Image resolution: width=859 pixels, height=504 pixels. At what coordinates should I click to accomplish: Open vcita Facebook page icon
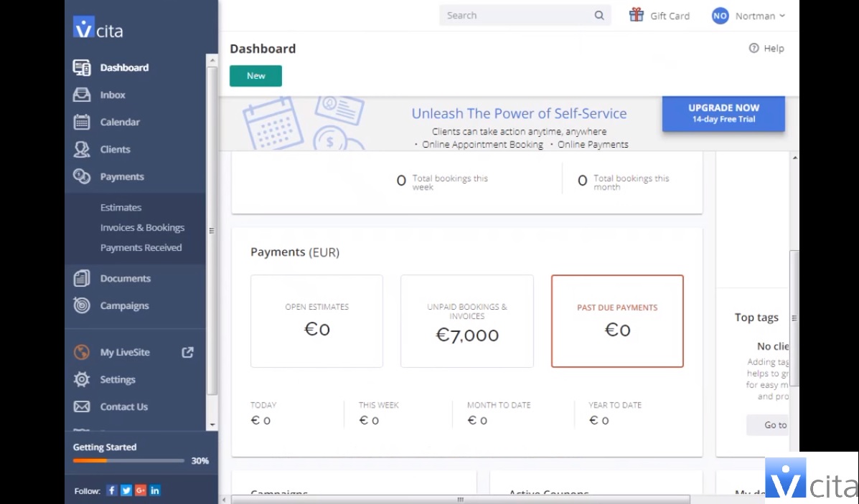(112, 490)
